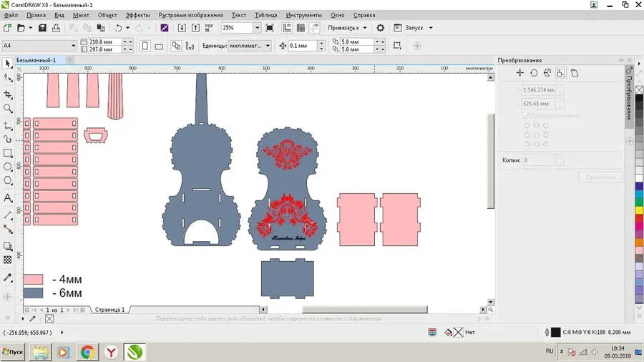Open Google Chrome from taskbar

(87, 352)
